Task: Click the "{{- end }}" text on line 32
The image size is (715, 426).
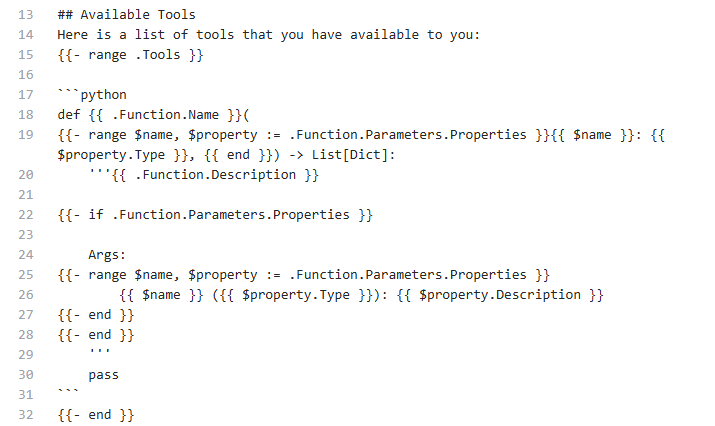Action: 96,415
